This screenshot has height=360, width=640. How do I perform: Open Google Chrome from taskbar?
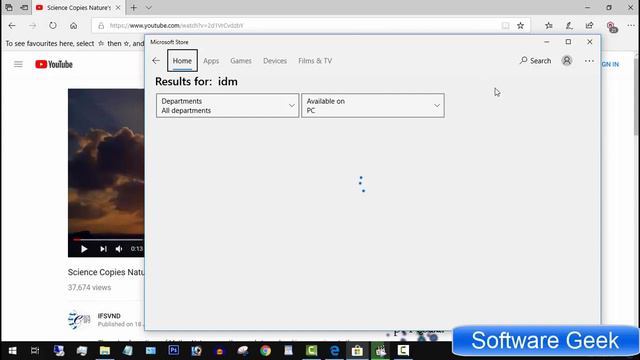point(266,351)
